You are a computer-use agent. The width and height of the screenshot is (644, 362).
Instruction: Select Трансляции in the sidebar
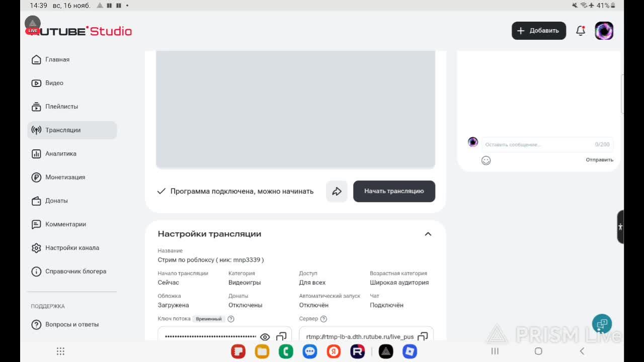coord(72,130)
